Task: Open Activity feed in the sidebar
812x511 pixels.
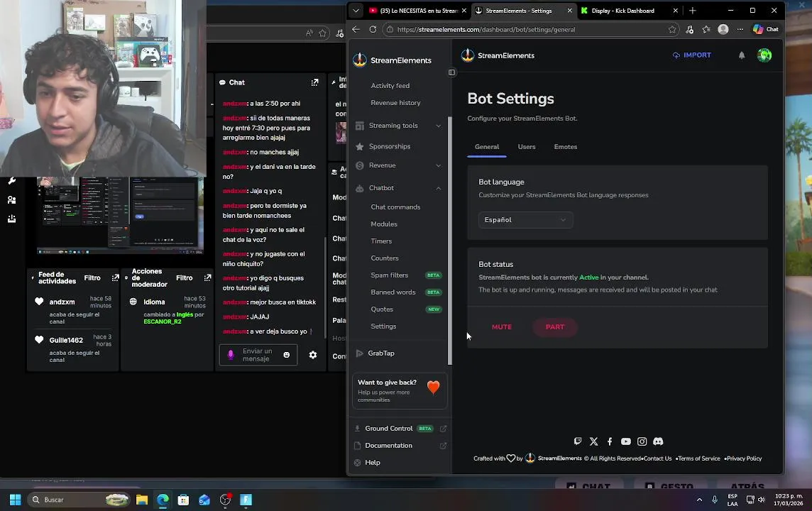Action: tap(390, 86)
